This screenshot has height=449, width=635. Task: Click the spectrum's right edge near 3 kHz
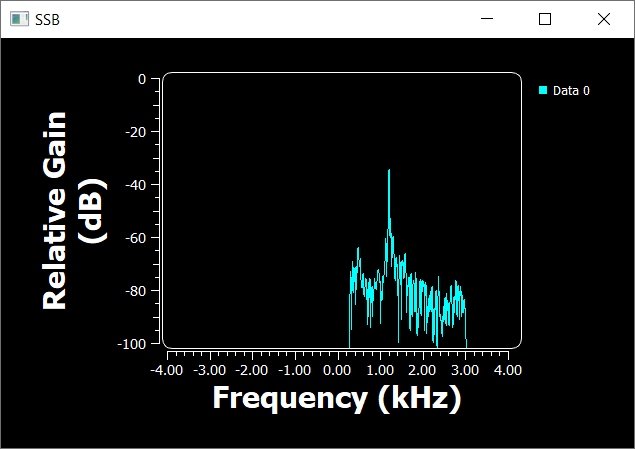[x=465, y=310]
